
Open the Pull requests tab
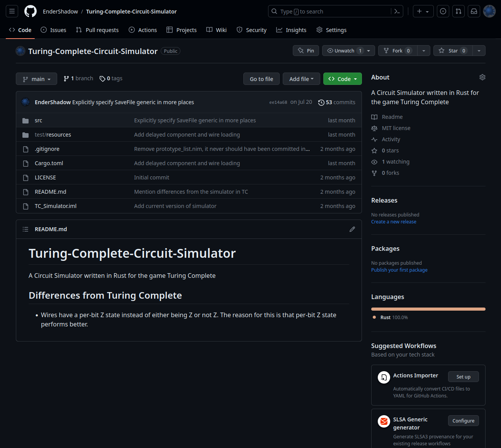(97, 30)
